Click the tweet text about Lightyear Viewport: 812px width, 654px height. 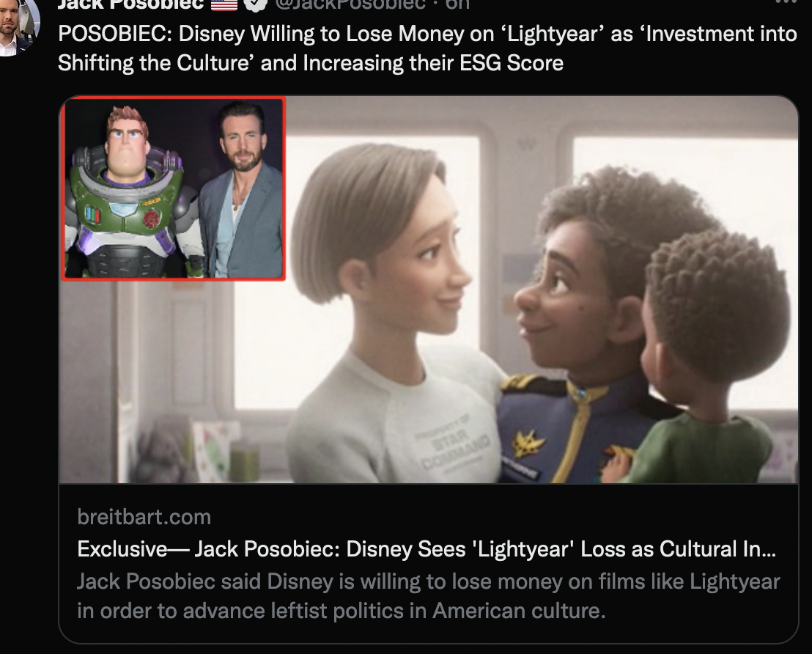(427, 48)
